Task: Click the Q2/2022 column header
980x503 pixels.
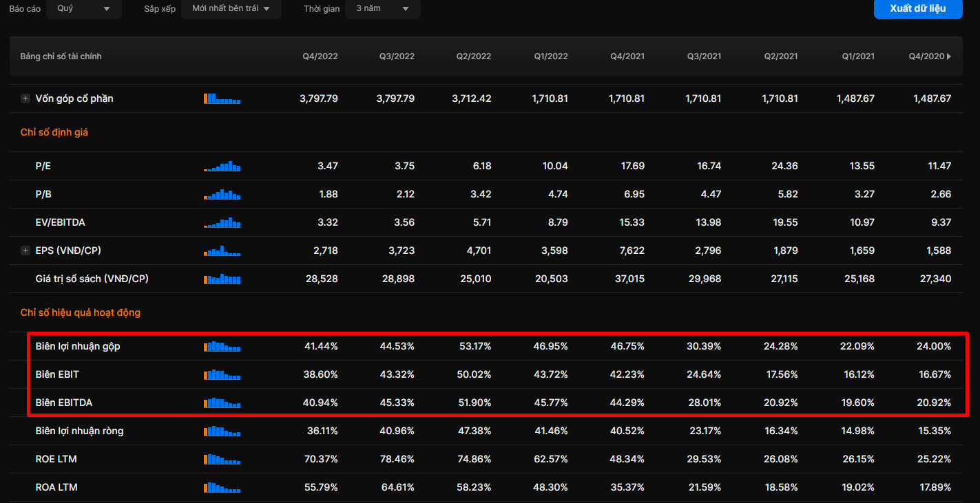Action: tap(474, 56)
